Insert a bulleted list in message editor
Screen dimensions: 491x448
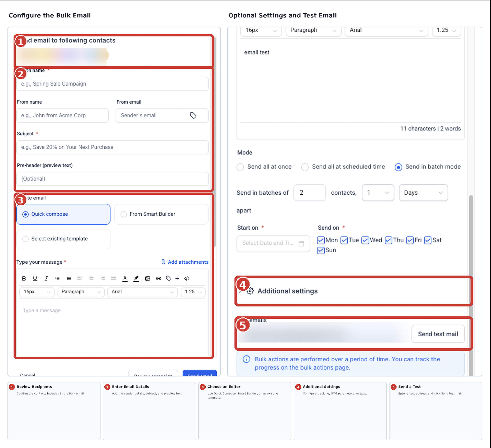pos(69,278)
